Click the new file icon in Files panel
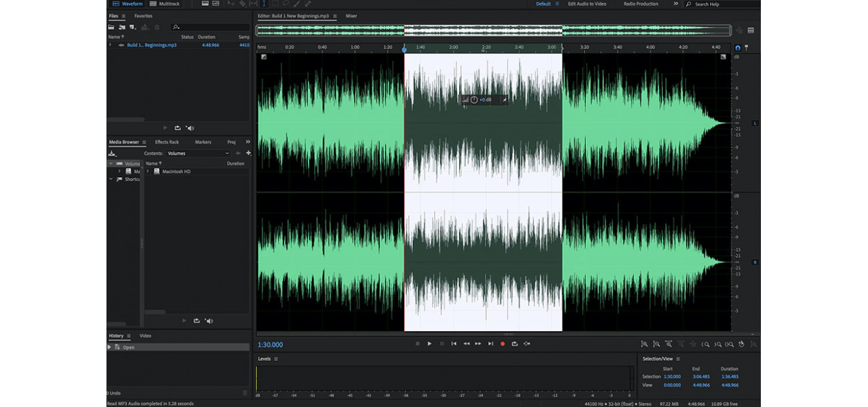 click(133, 27)
